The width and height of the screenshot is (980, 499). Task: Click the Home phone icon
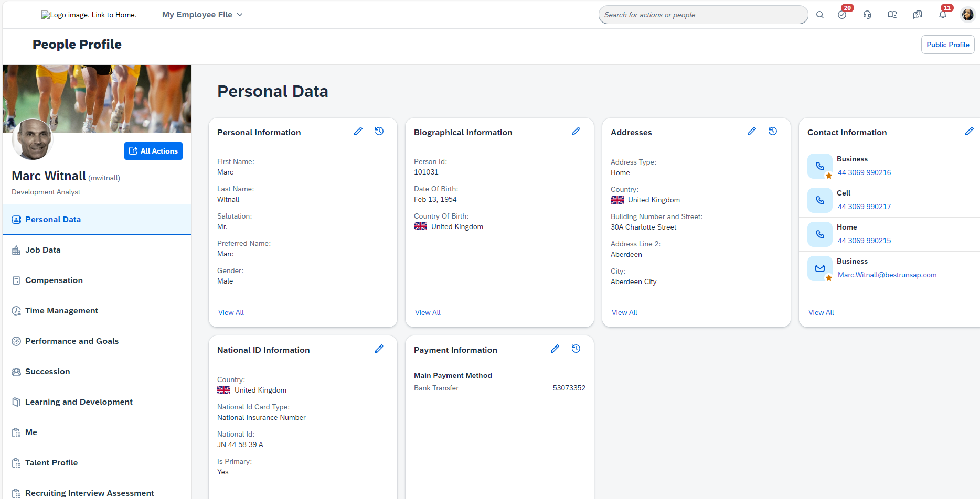(820, 234)
